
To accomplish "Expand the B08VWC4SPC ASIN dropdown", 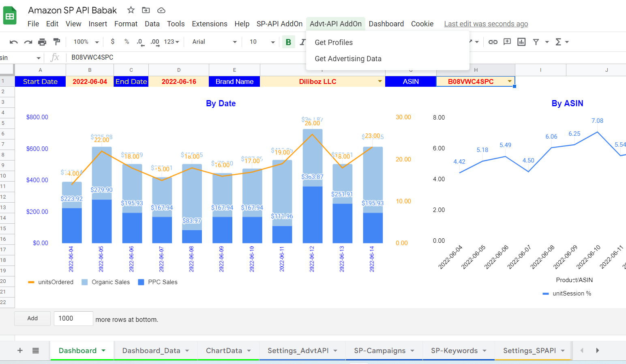I will (510, 81).
